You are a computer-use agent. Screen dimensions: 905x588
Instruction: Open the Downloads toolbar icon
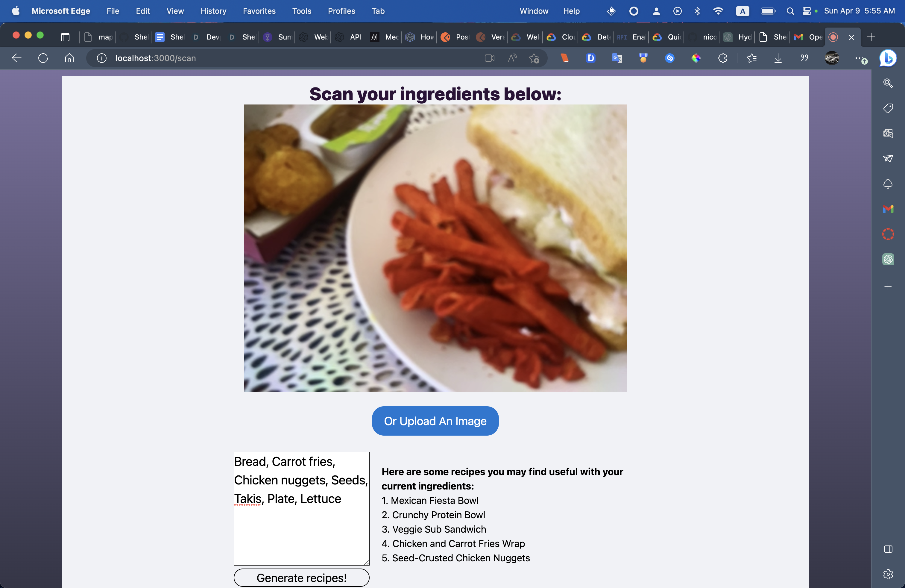pyautogui.click(x=778, y=58)
